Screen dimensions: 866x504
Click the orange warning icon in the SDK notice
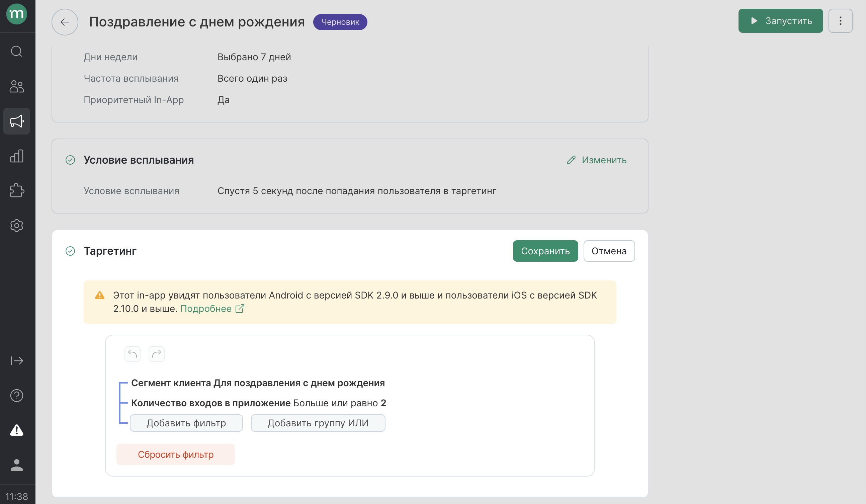click(x=100, y=295)
